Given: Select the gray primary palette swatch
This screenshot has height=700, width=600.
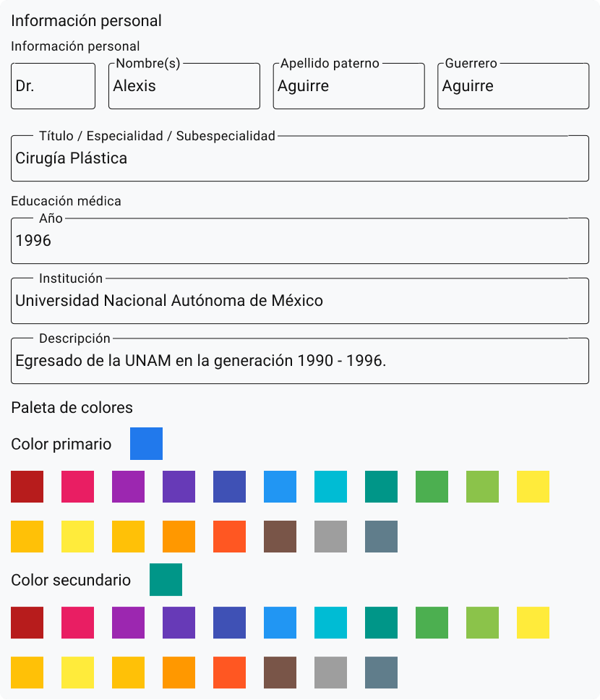Looking at the screenshot, I should click(330, 537).
